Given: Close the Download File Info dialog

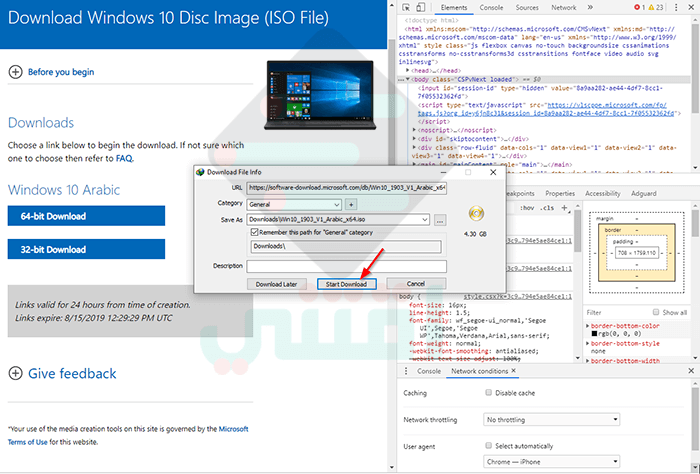Looking at the screenshot, I should tap(493, 172).
